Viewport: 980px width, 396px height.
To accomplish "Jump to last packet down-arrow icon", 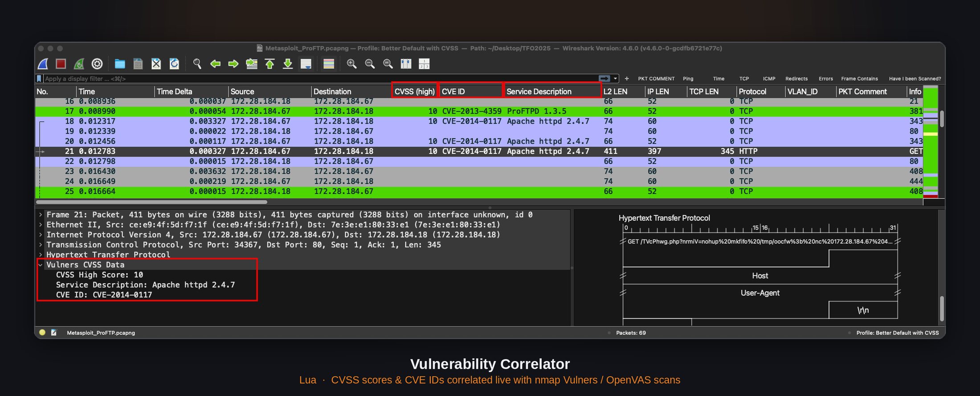I will tap(288, 64).
